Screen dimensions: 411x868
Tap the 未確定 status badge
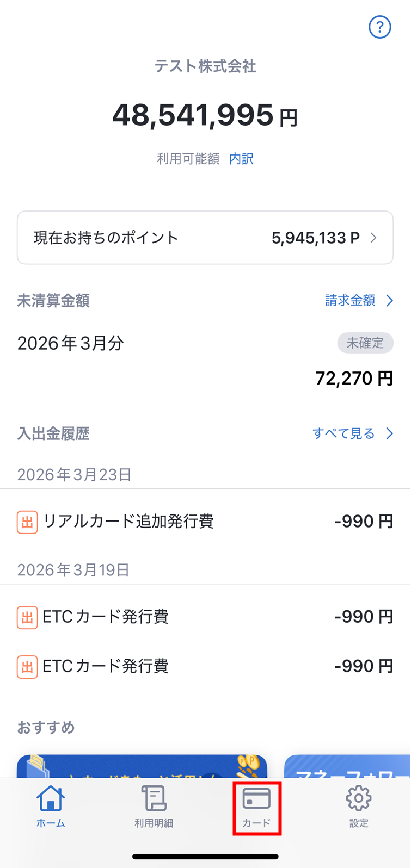365,343
